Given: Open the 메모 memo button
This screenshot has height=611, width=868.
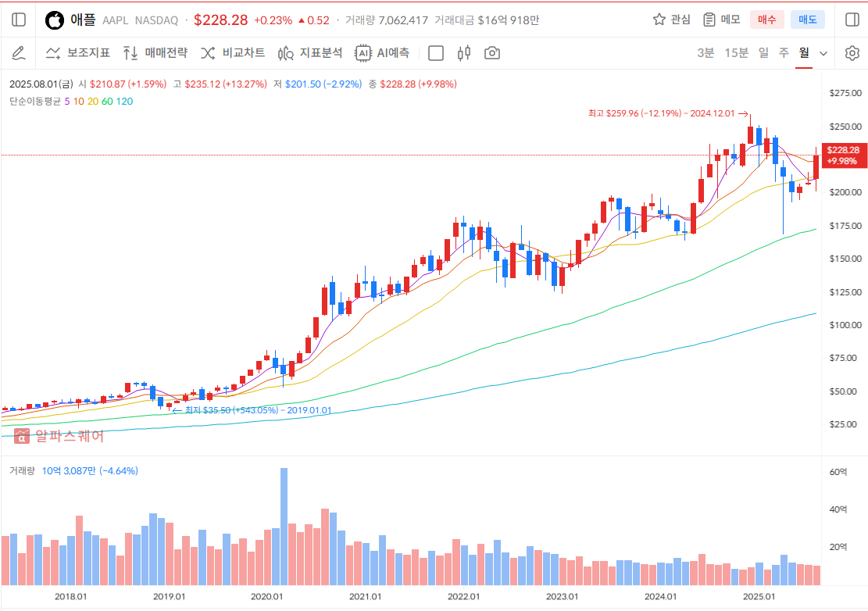Looking at the screenshot, I should (x=721, y=20).
